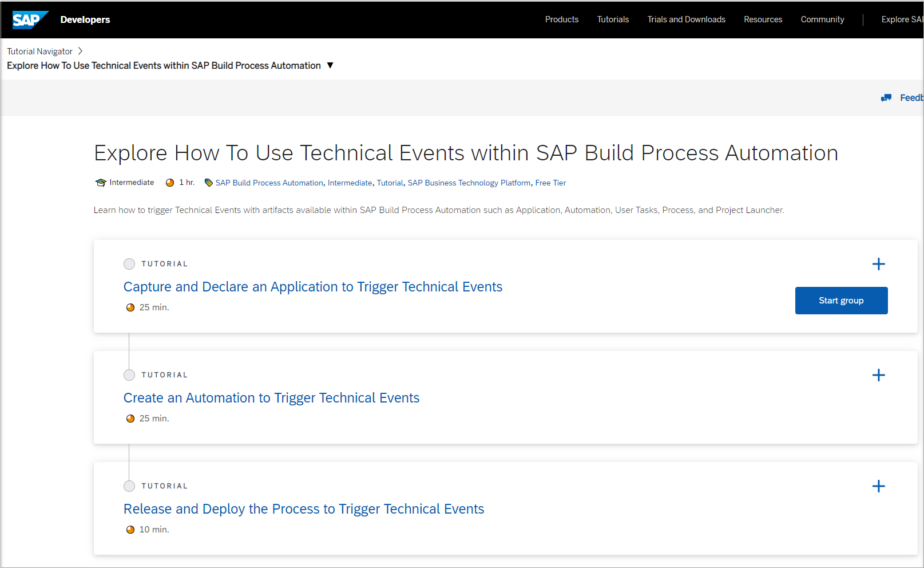Open SAP Build Process Automation tag
The height and width of the screenshot is (568, 924).
tap(269, 183)
